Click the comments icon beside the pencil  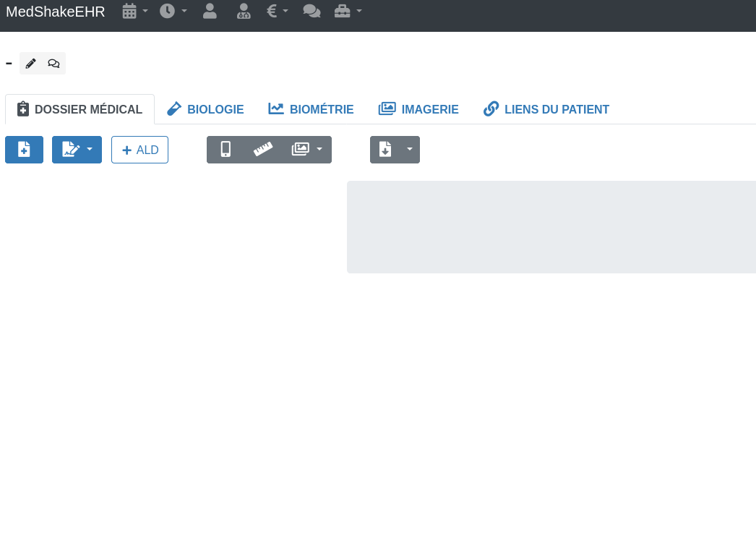tap(53, 64)
